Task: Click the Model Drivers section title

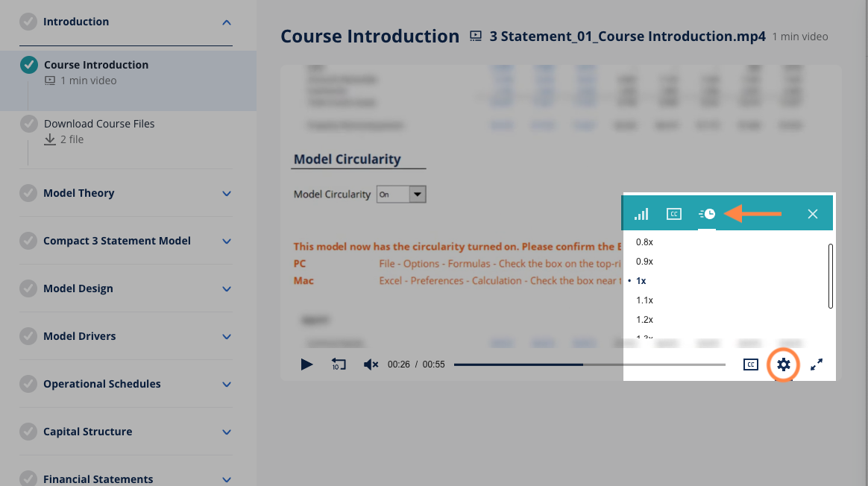Action: tap(79, 336)
